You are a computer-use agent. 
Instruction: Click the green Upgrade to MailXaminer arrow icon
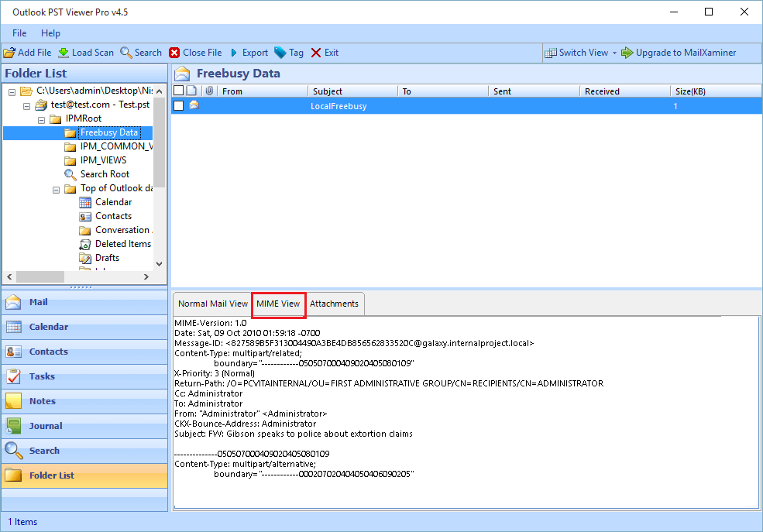[627, 53]
